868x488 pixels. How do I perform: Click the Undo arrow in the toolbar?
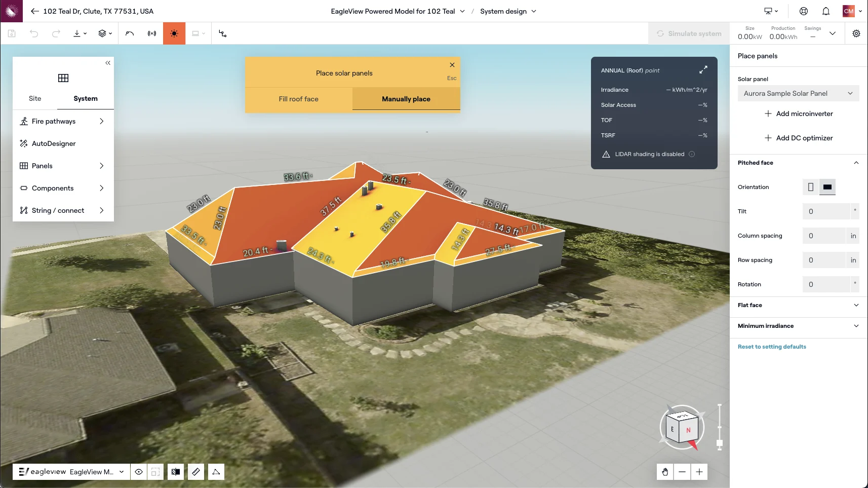point(34,33)
